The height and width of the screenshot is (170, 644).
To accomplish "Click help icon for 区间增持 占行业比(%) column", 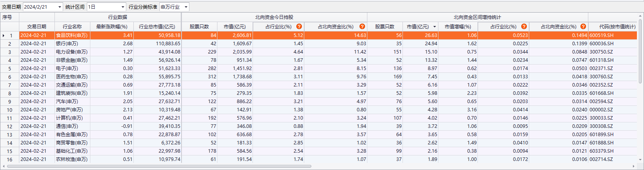I will coord(524,26).
